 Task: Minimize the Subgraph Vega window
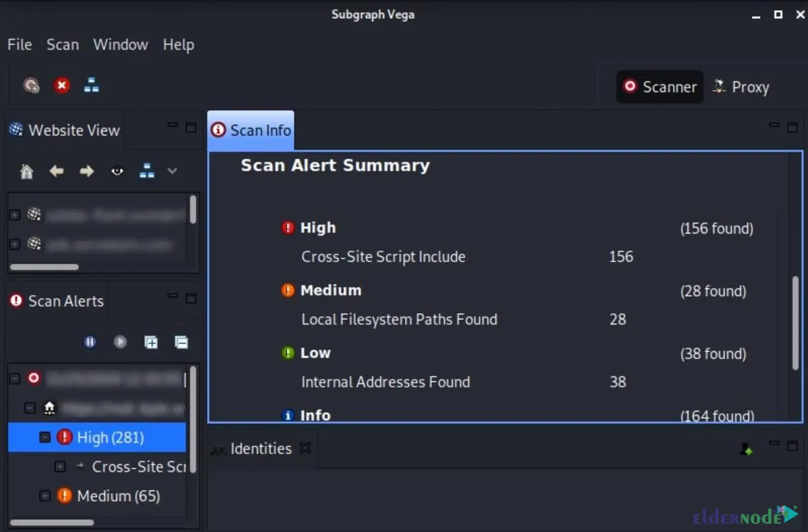click(x=756, y=15)
